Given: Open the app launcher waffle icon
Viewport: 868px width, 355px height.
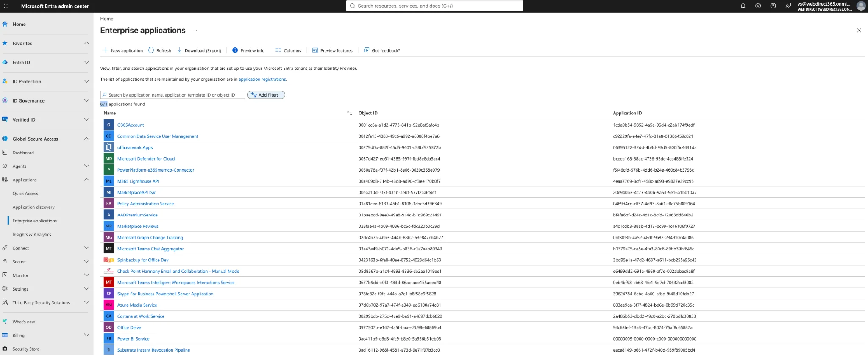Looking at the screenshot, I should click(x=6, y=6).
